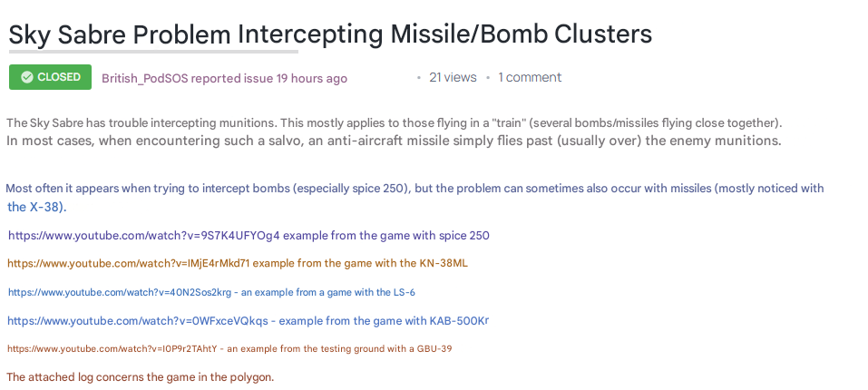Click the green CLOSED status label
868x390 pixels.
point(58,78)
